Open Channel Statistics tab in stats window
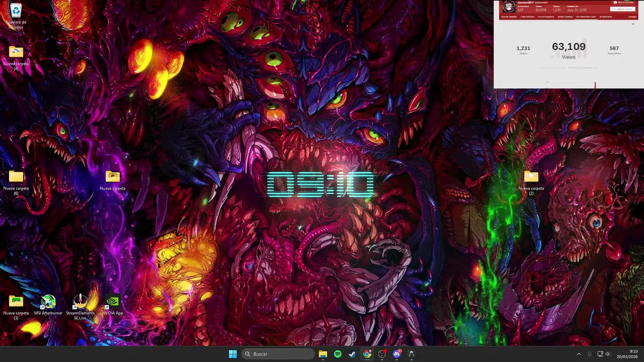The image size is (644, 362). (509, 17)
